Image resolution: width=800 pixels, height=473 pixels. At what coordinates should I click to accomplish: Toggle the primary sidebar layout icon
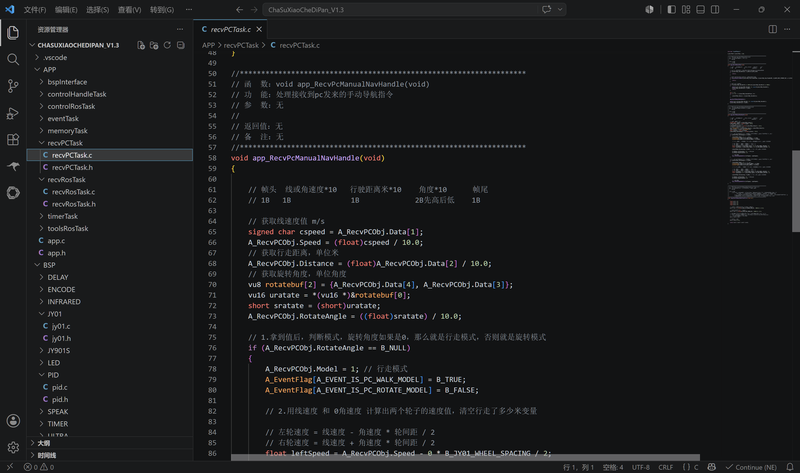pos(671,10)
